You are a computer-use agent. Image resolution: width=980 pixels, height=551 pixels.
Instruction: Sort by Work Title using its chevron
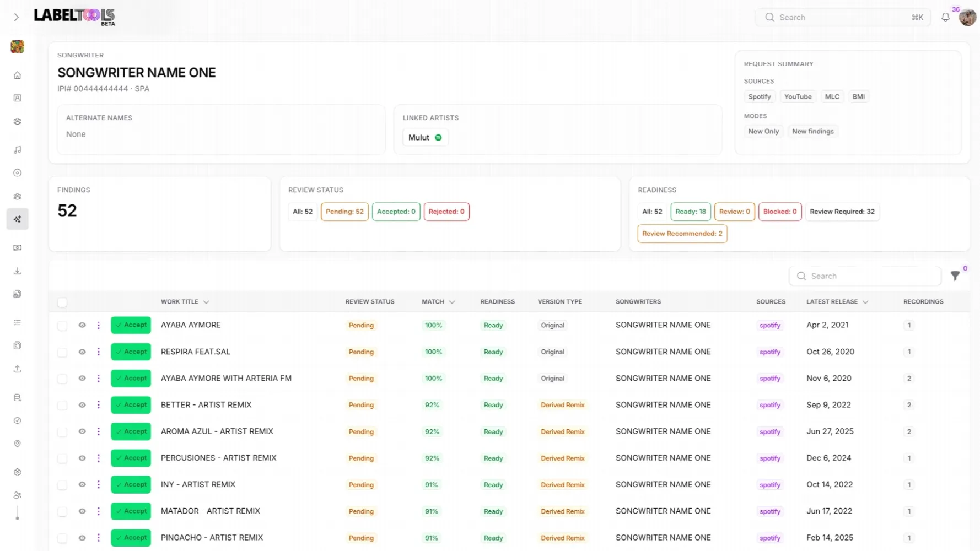click(x=206, y=302)
